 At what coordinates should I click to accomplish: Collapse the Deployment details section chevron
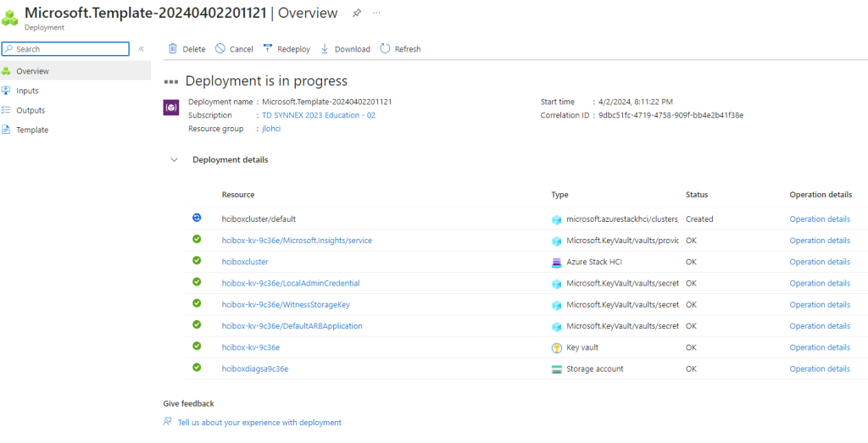[x=175, y=160]
